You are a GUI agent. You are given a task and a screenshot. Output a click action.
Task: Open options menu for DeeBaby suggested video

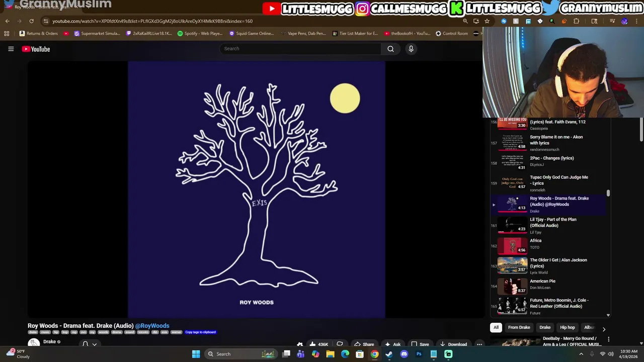click(608, 339)
